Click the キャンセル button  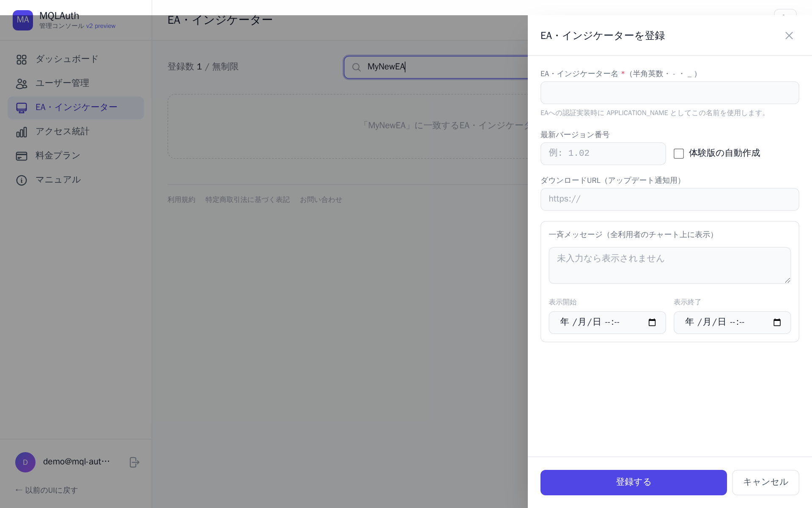coord(765,482)
